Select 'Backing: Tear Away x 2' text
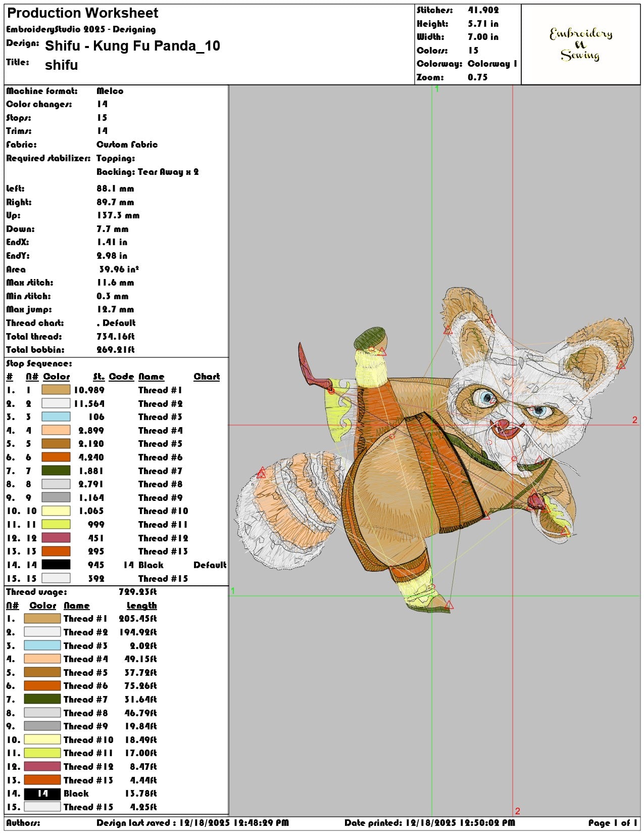644x834 pixels. (147, 172)
